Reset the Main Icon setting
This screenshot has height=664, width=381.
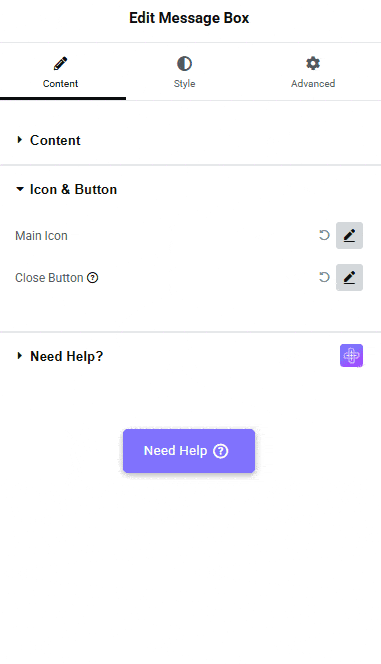[x=324, y=235]
